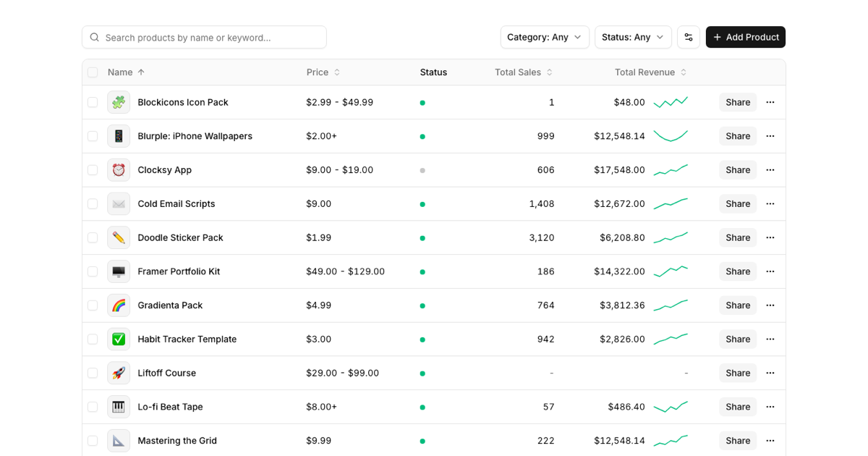Click Habit Tracker Template checkmark icon
The image size is (868, 456).
click(x=119, y=339)
